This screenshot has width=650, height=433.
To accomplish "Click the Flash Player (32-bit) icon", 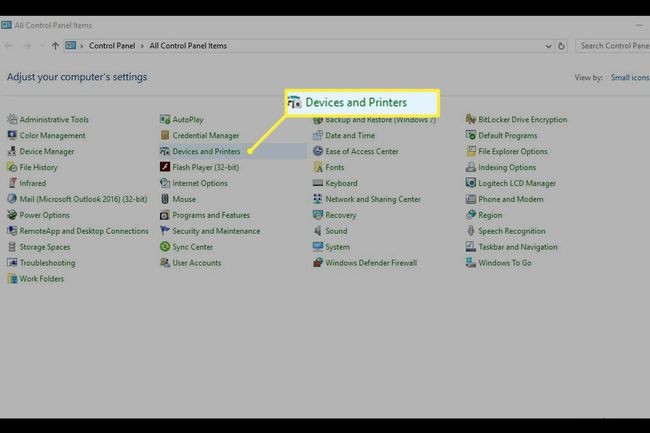I will [165, 167].
